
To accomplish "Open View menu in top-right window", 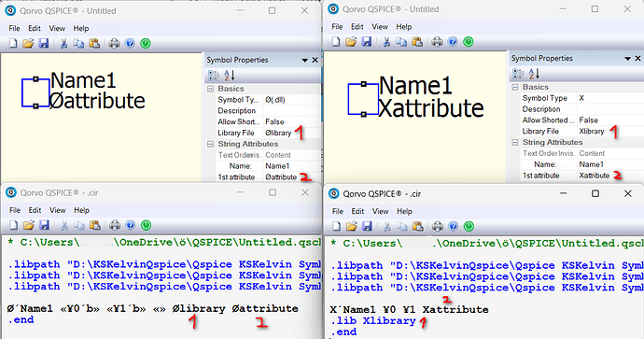I will click(380, 27).
